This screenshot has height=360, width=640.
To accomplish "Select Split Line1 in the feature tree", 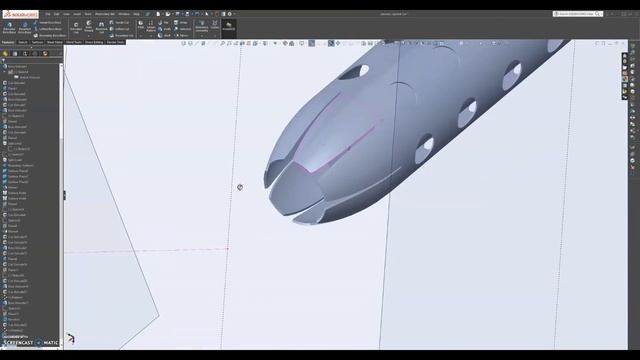I will click(x=12, y=143).
